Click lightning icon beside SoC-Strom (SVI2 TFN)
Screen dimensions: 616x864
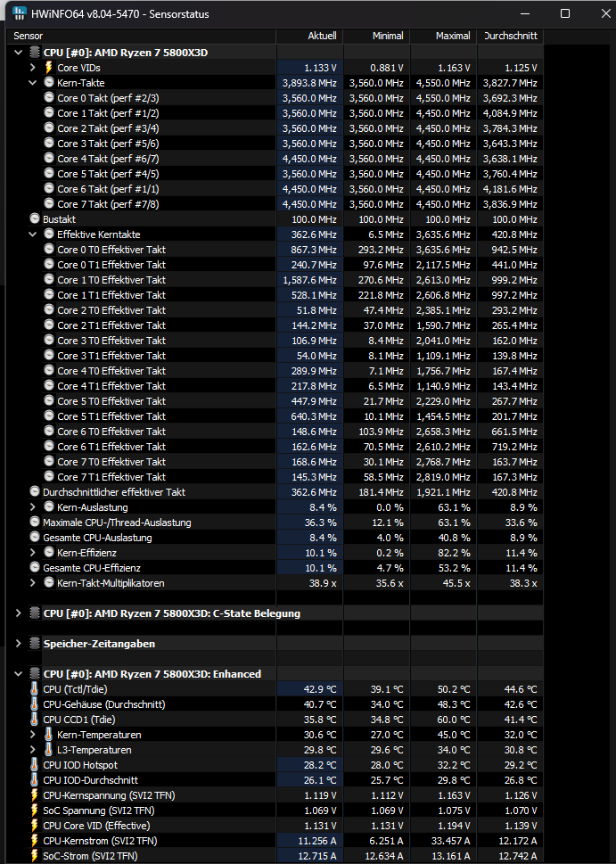(x=34, y=855)
